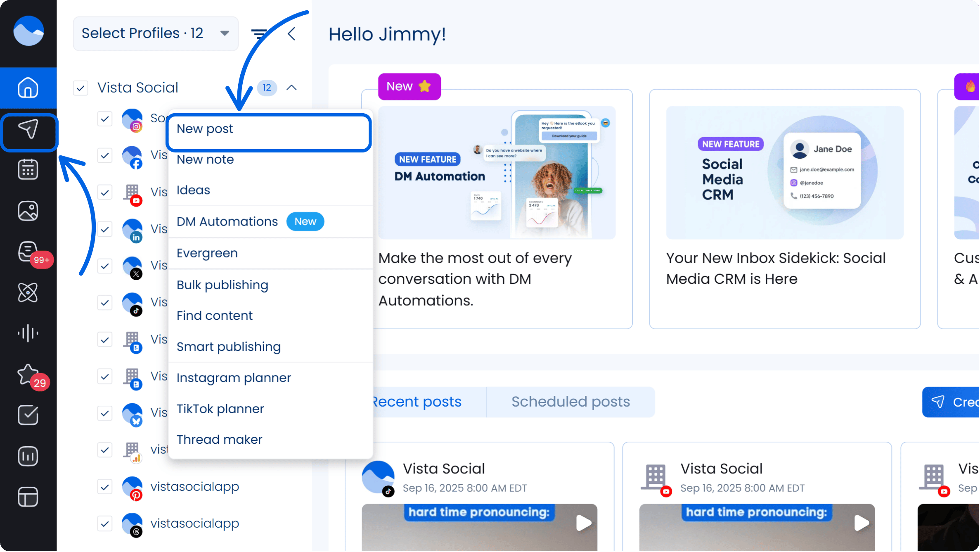Open the Tasks checkmark icon
Image resolution: width=980 pixels, height=552 pixels.
coord(28,415)
